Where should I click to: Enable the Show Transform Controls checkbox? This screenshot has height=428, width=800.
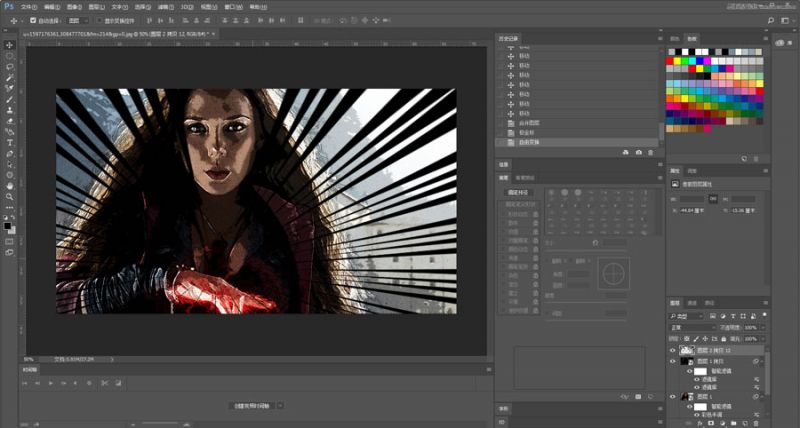(98, 19)
